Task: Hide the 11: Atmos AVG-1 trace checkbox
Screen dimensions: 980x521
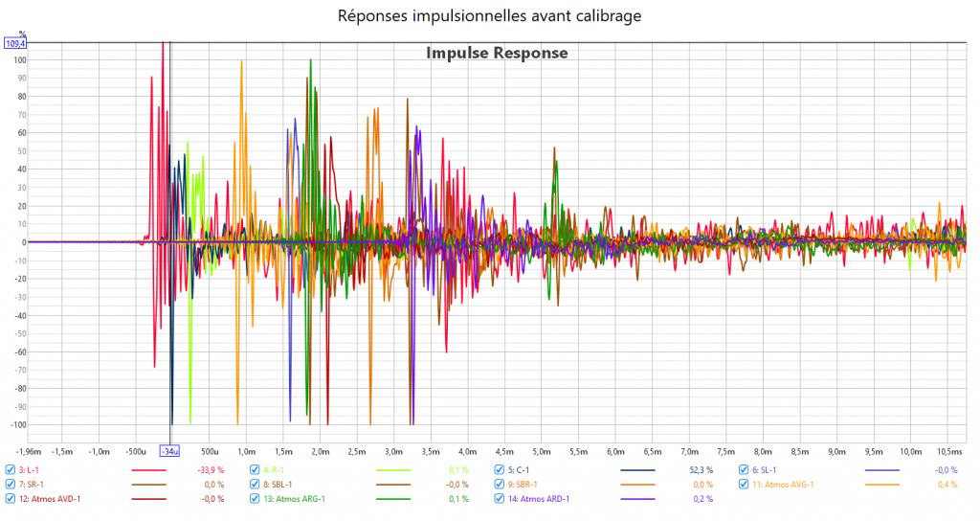Action: (744, 485)
